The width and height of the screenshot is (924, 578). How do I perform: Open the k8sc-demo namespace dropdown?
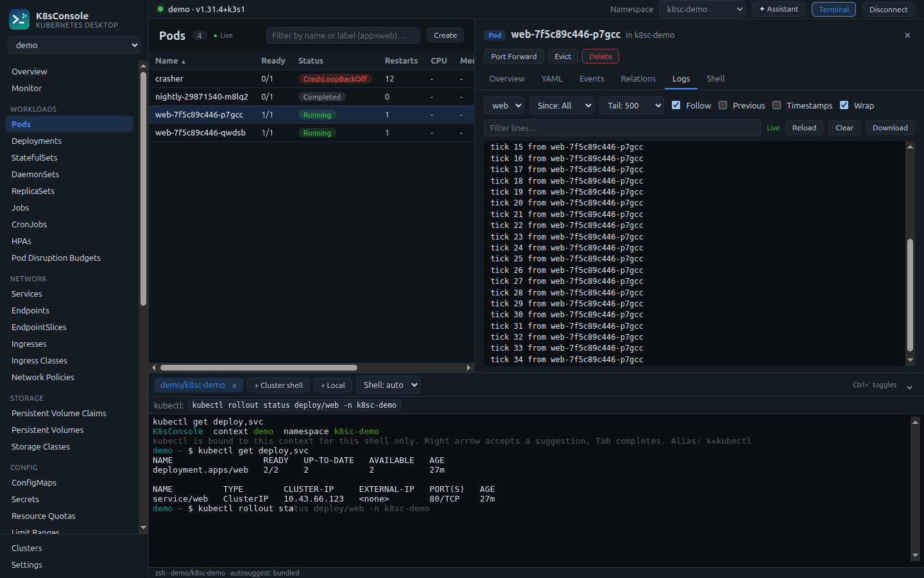[702, 9]
